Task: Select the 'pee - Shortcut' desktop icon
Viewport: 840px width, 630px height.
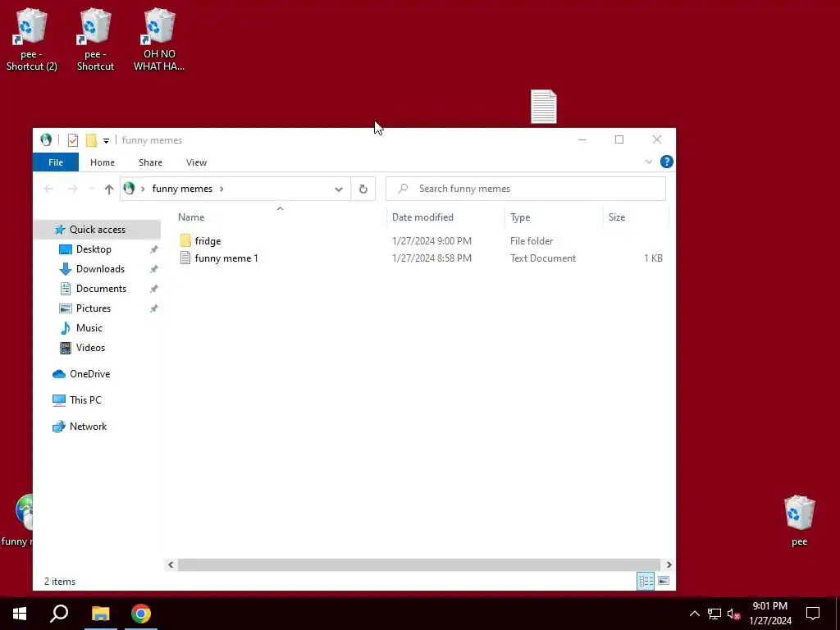Action: point(95,39)
